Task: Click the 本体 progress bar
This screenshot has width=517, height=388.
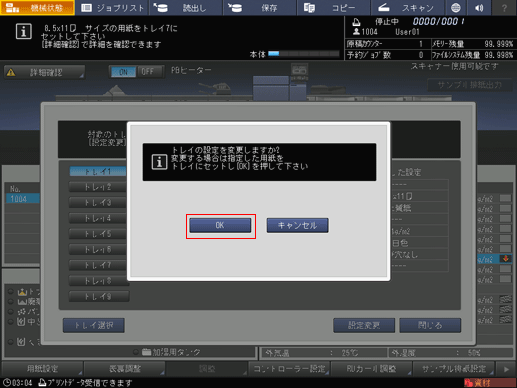Action: (303, 54)
